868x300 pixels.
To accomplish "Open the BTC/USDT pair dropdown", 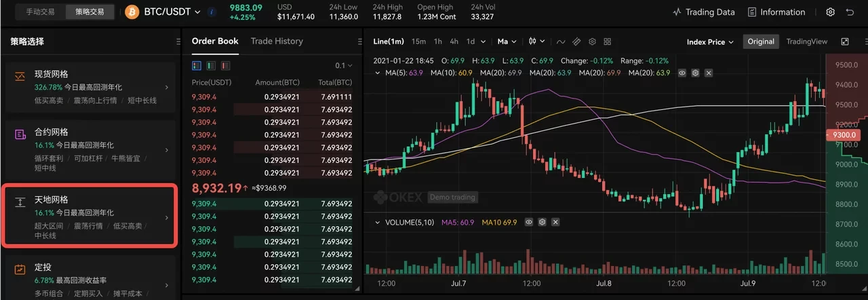I will click(172, 12).
